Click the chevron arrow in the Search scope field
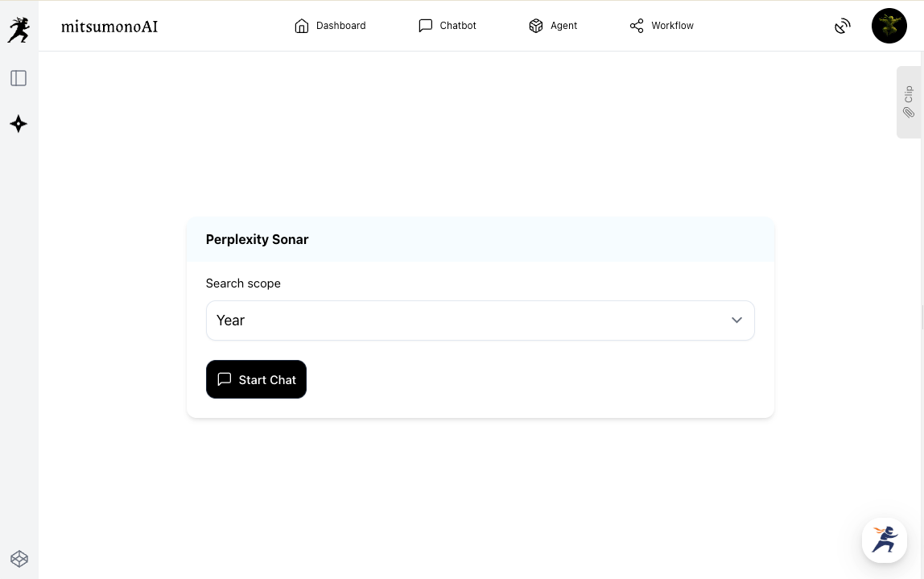924x579 pixels. (736, 321)
